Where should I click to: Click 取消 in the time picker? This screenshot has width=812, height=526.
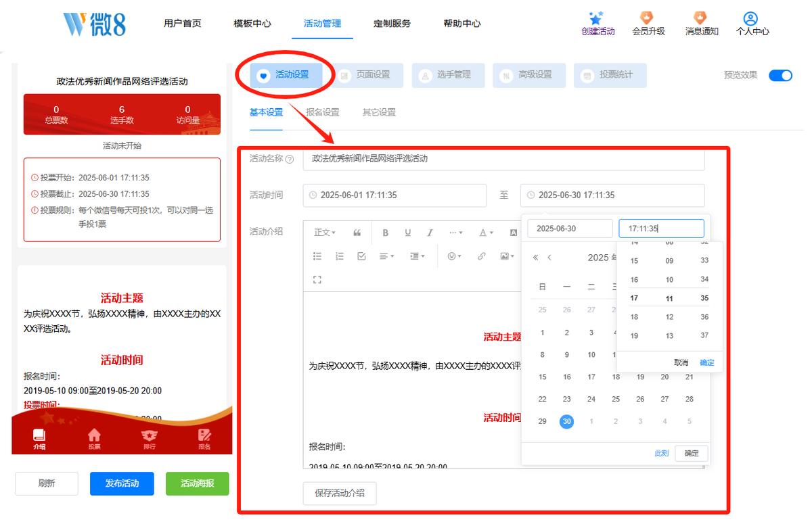[681, 362]
